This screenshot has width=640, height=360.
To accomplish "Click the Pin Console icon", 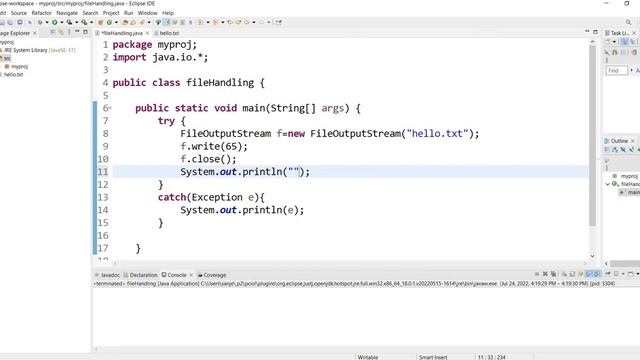I will click(608, 274).
